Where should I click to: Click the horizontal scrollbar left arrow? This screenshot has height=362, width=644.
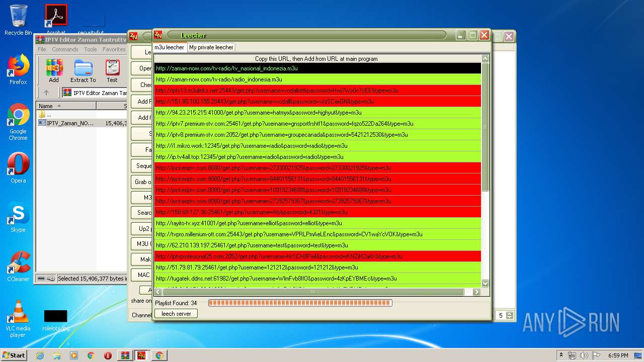point(158,292)
